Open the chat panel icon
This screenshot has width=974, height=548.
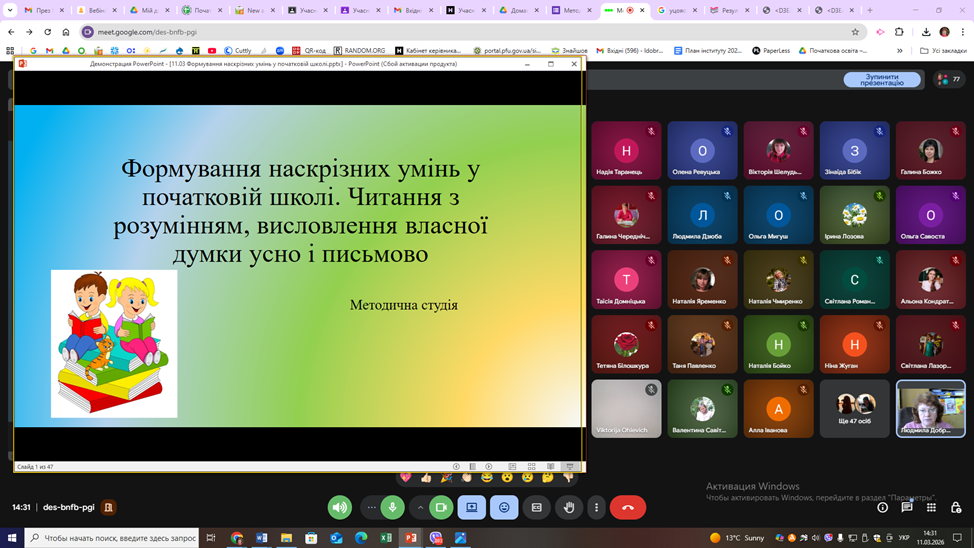[x=907, y=508]
